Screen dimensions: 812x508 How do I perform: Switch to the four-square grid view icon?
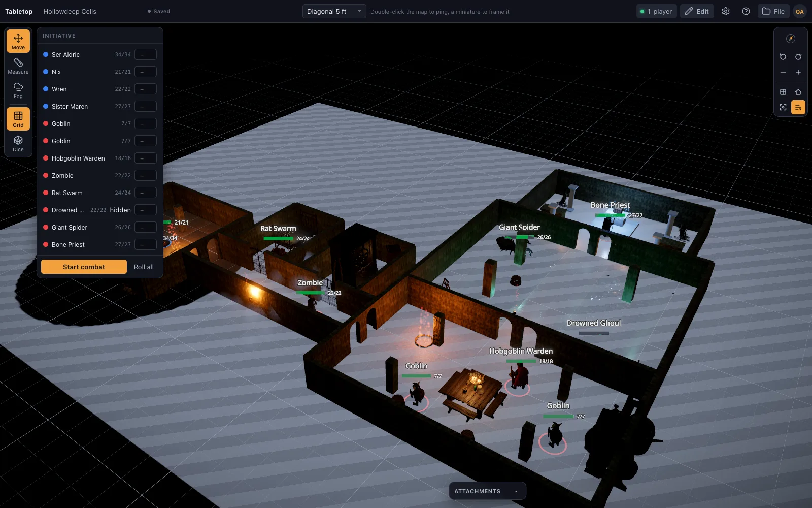coord(783,92)
